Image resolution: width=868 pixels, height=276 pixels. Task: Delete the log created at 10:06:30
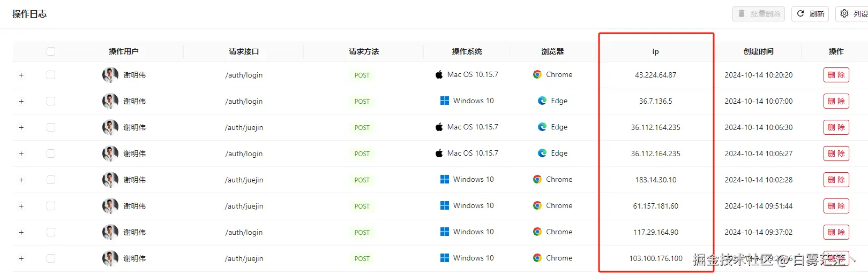pyautogui.click(x=836, y=127)
